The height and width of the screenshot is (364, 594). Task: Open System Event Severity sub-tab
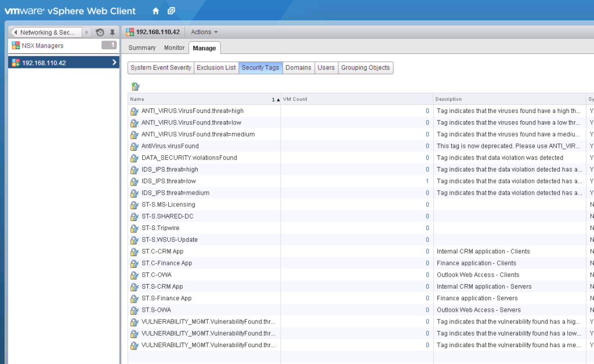point(161,68)
